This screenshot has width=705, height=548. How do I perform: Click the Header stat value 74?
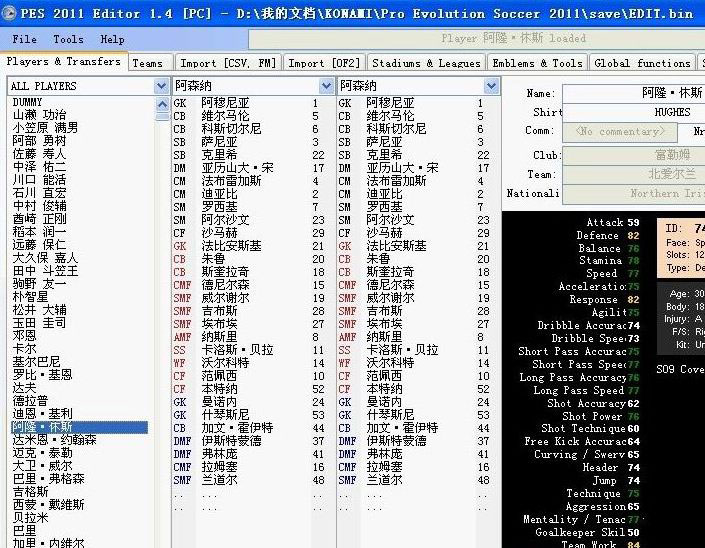634,468
